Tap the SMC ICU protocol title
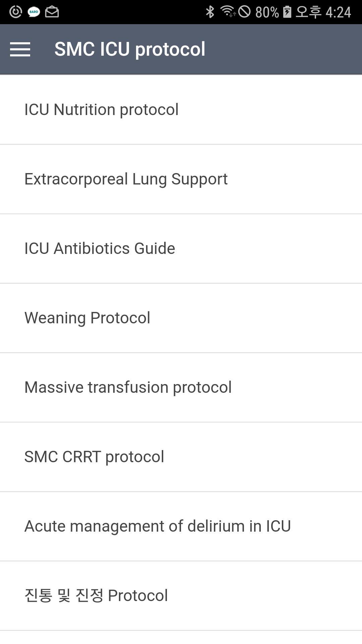The height and width of the screenshot is (644, 362). pos(130,49)
